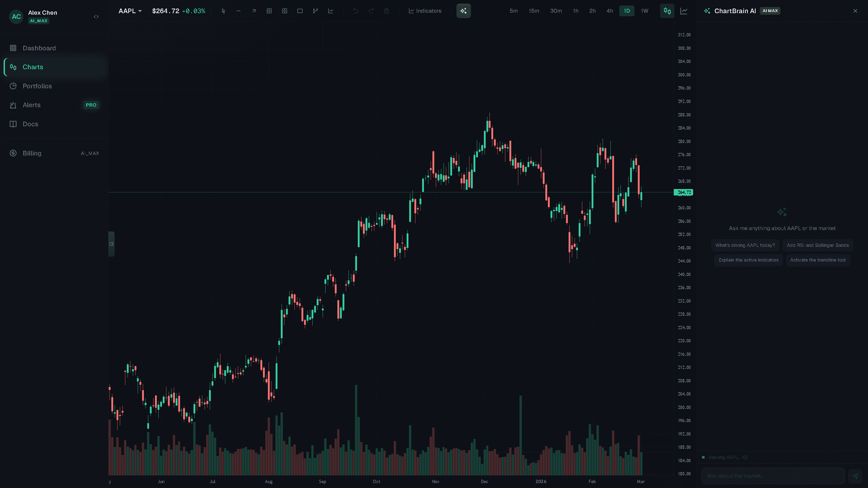Open the fib/branch drawing tool

(315, 11)
